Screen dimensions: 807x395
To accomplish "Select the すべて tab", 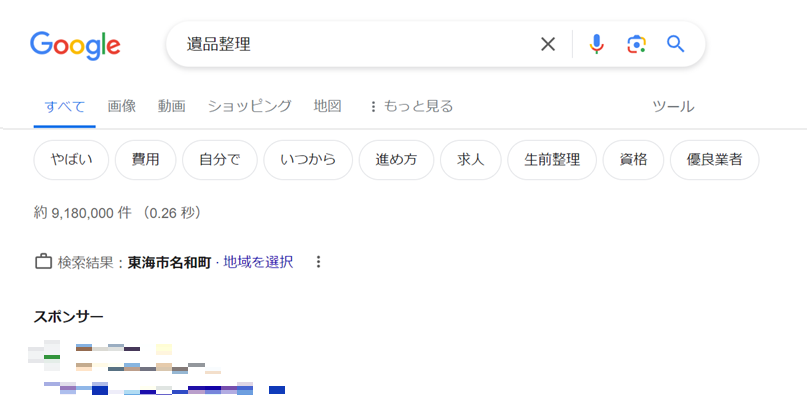I will [x=64, y=107].
